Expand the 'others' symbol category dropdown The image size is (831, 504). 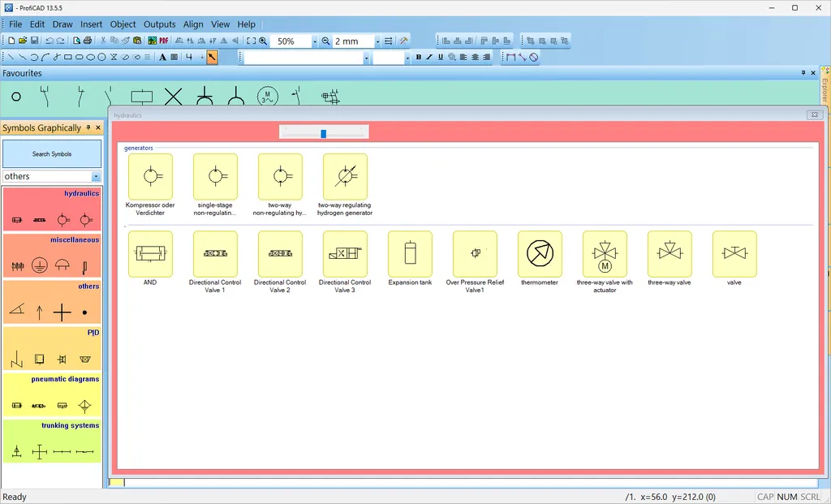click(x=96, y=176)
